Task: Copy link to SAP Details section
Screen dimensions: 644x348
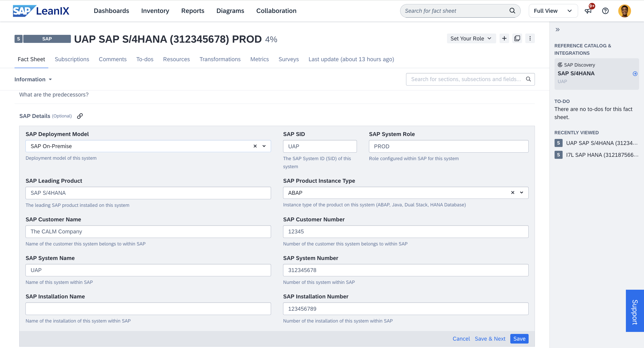Action: 80,116
